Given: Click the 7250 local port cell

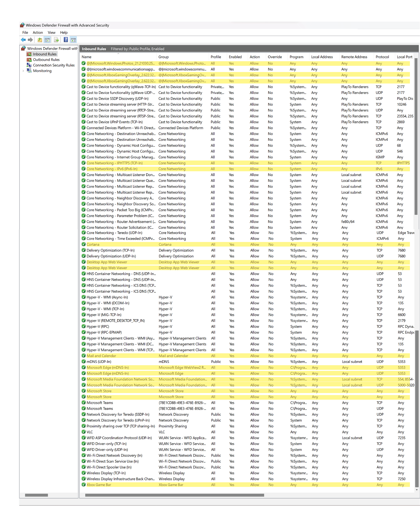Looking at the screenshot, I should [402, 479].
